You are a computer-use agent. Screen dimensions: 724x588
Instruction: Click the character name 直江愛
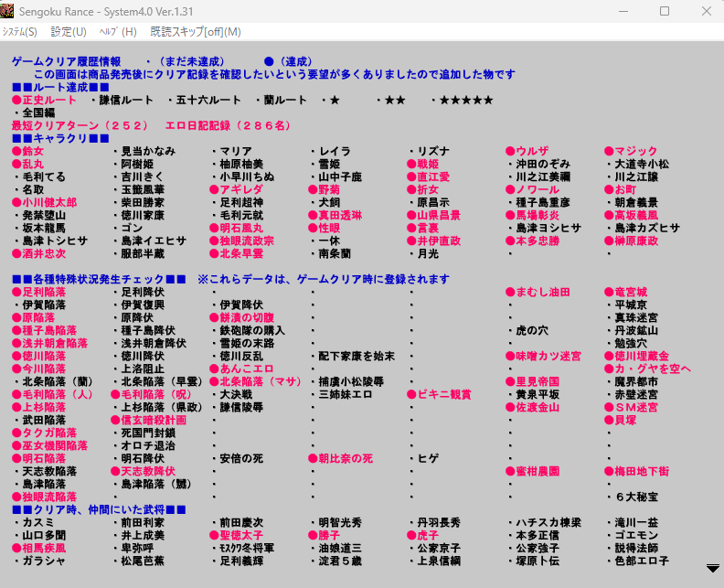(429, 176)
